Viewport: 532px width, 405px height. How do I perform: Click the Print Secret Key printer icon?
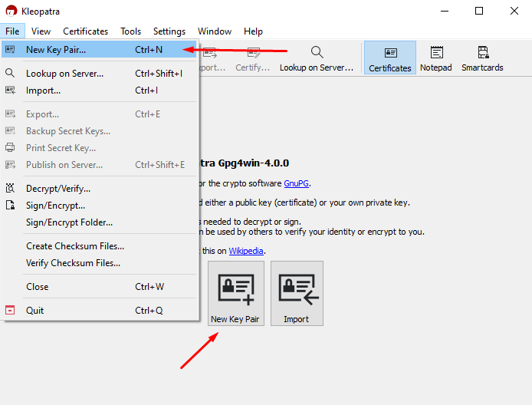(x=10, y=148)
